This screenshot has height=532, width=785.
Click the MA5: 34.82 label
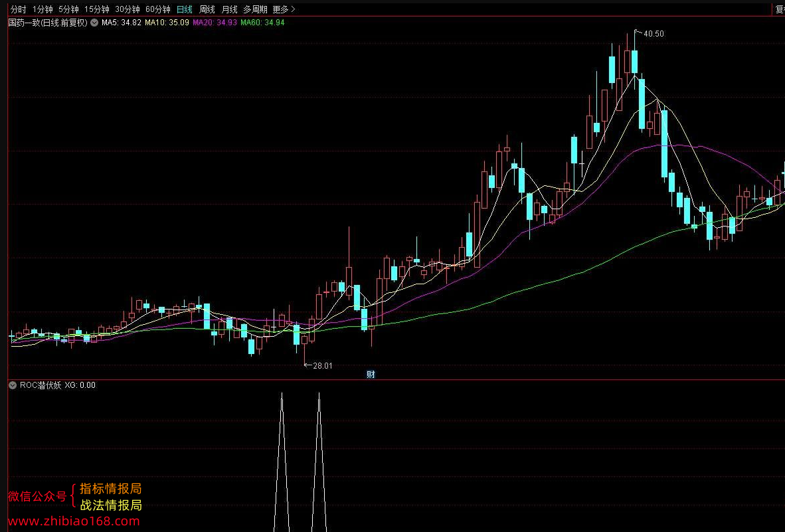tap(121, 23)
